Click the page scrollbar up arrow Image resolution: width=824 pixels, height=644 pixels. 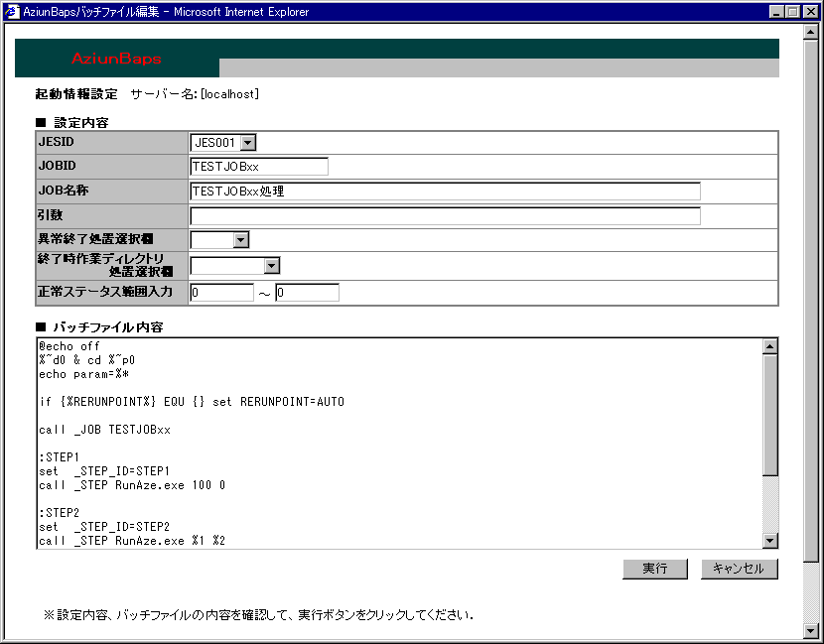[x=810, y=32]
